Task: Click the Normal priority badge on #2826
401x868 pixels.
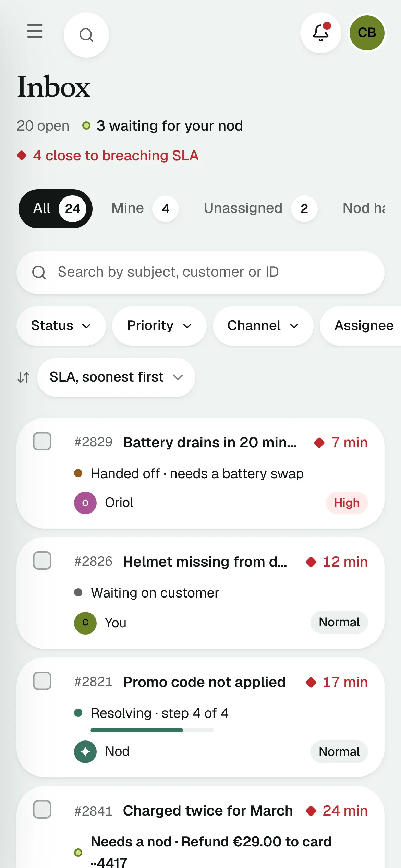Action: 339,622
